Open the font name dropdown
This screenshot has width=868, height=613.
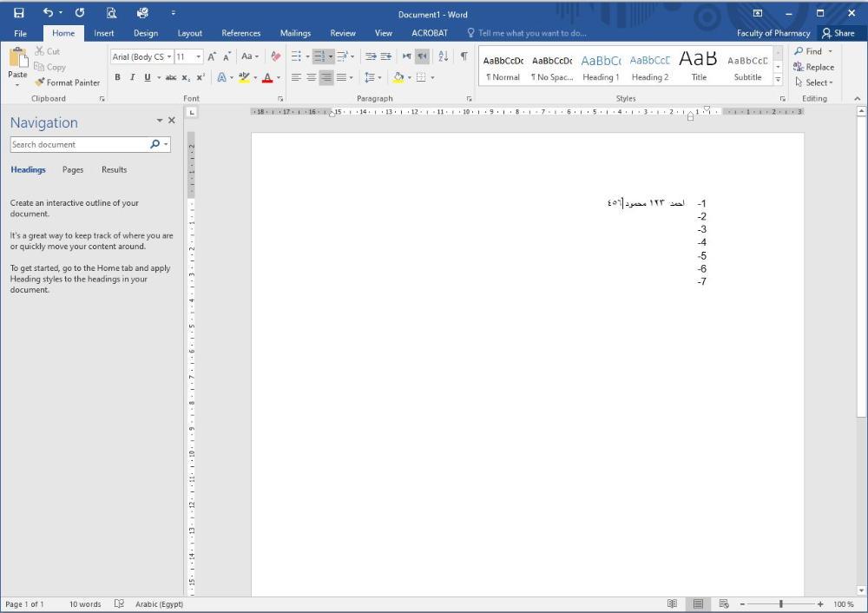coord(169,57)
